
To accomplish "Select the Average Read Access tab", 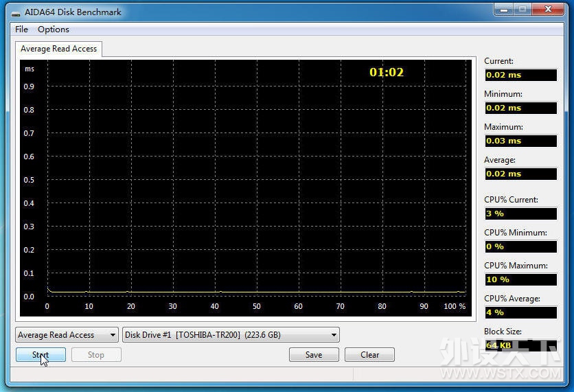I will pos(58,49).
